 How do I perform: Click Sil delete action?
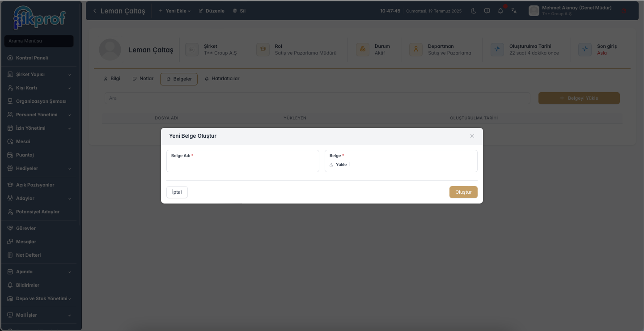tap(239, 11)
